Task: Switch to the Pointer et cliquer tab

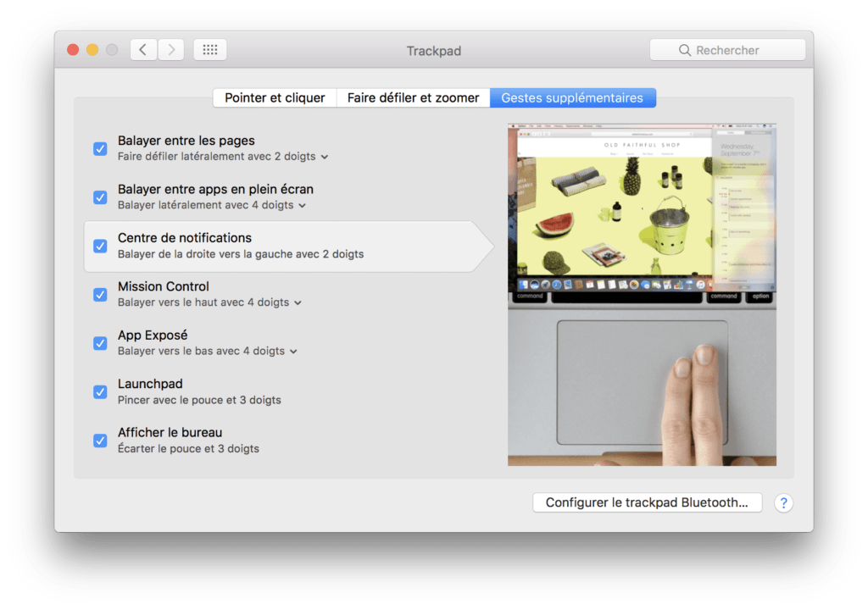Action: [x=275, y=98]
